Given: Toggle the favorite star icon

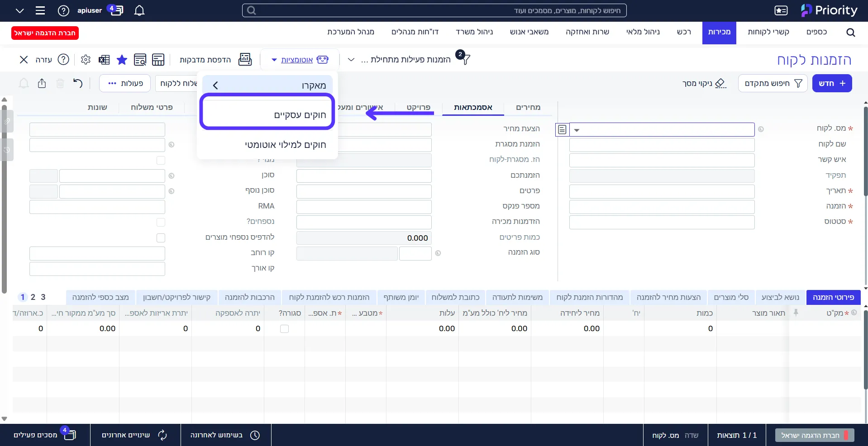Looking at the screenshot, I should pyautogui.click(x=122, y=59).
